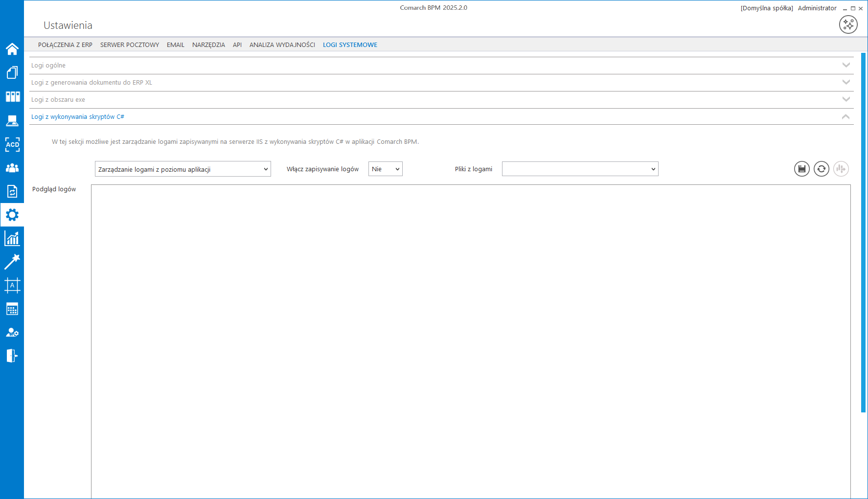The height and width of the screenshot is (499, 868).
Task: Open the user settings icon in sidebar
Action: [x=12, y=332]
